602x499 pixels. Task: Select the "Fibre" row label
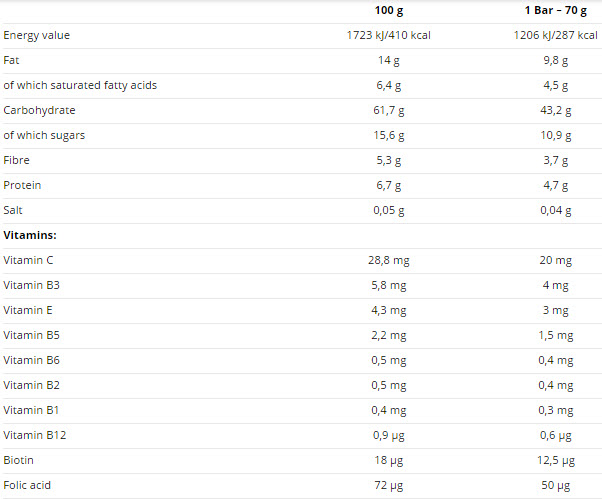(18, 160)
